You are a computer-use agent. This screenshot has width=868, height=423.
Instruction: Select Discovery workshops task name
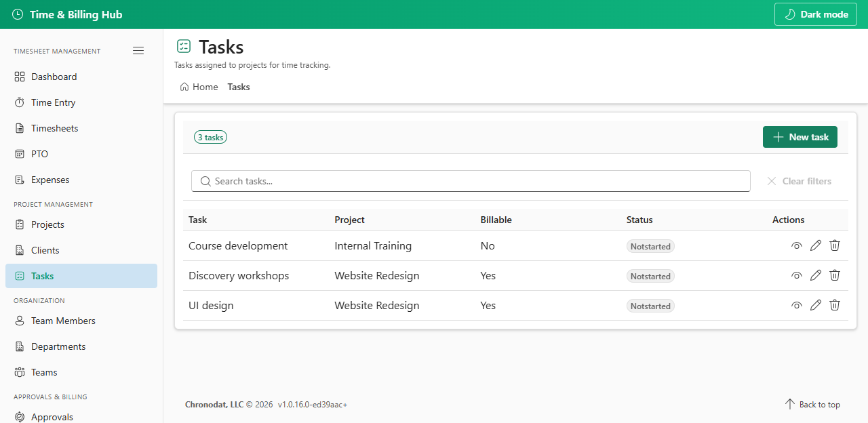[x=239, y=276]
